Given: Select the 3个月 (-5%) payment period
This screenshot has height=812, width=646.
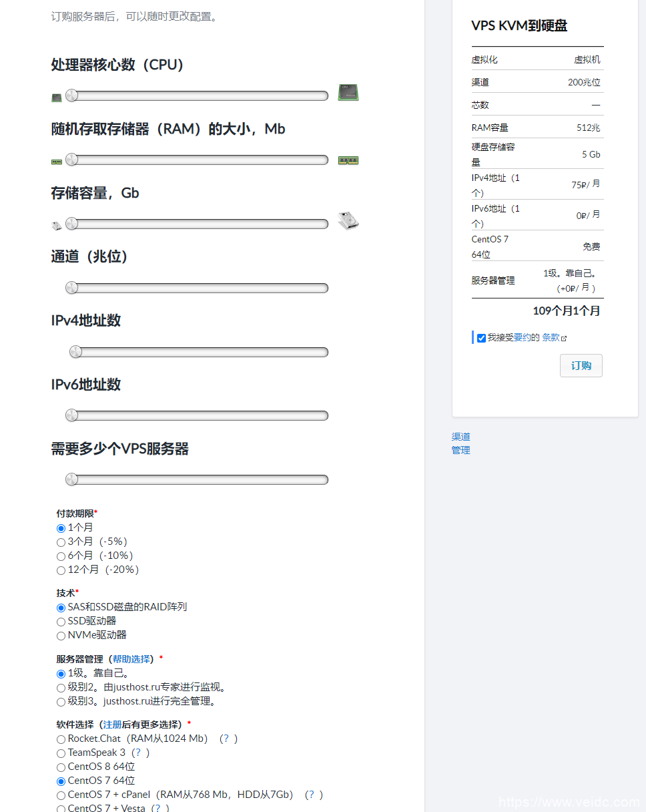Looking at the screenshot, I should pyautogui.click(x=61, y=542).
